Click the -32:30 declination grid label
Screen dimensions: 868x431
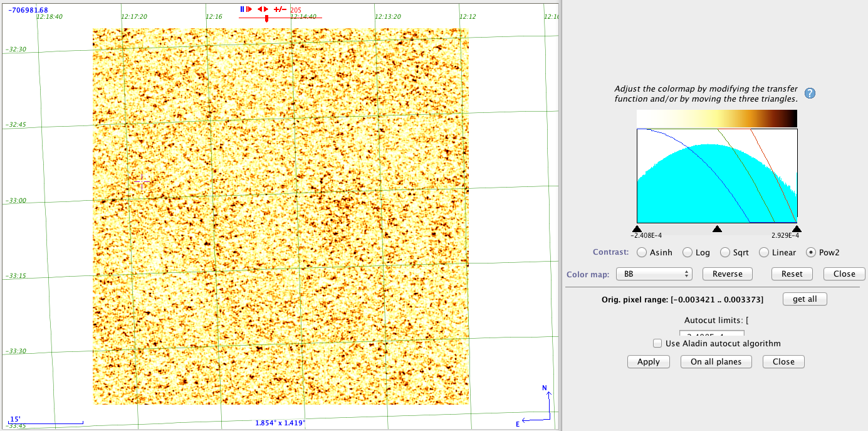point(15,49)
